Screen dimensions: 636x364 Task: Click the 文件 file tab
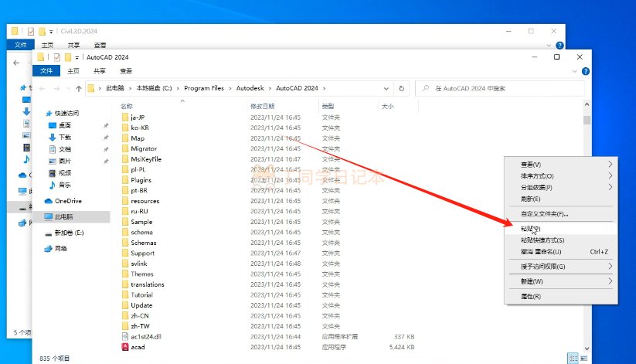pos(46,70)
